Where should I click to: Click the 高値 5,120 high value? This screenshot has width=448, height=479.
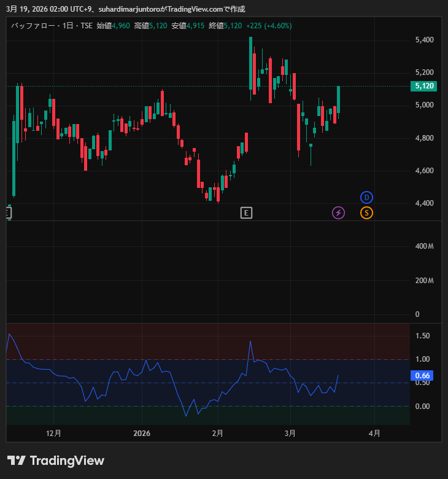150,26
